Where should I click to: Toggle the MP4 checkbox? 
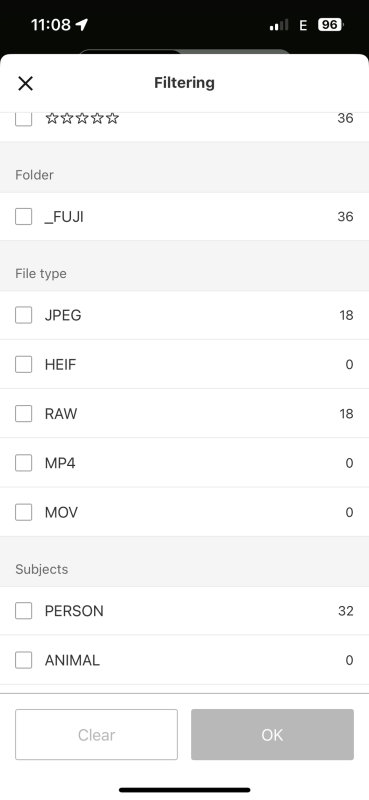click(x=23, y=463)
